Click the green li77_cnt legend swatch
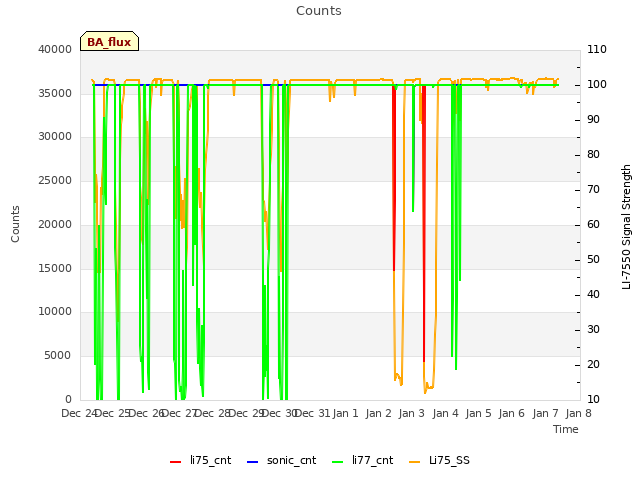The width and height of the screenshot is (640, 480). [338, 462]
